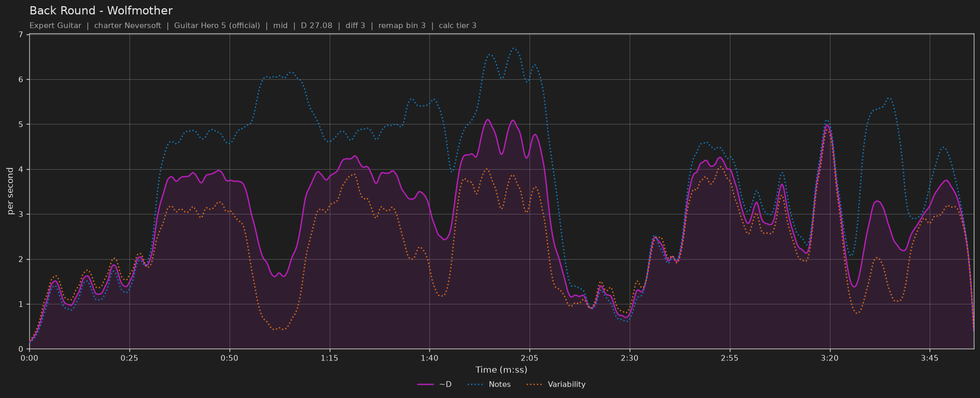Click the 2:05 x-axis tick label
Image resolution: width=980 pixels, height=398 pixels.
click(x=530, y=358)
